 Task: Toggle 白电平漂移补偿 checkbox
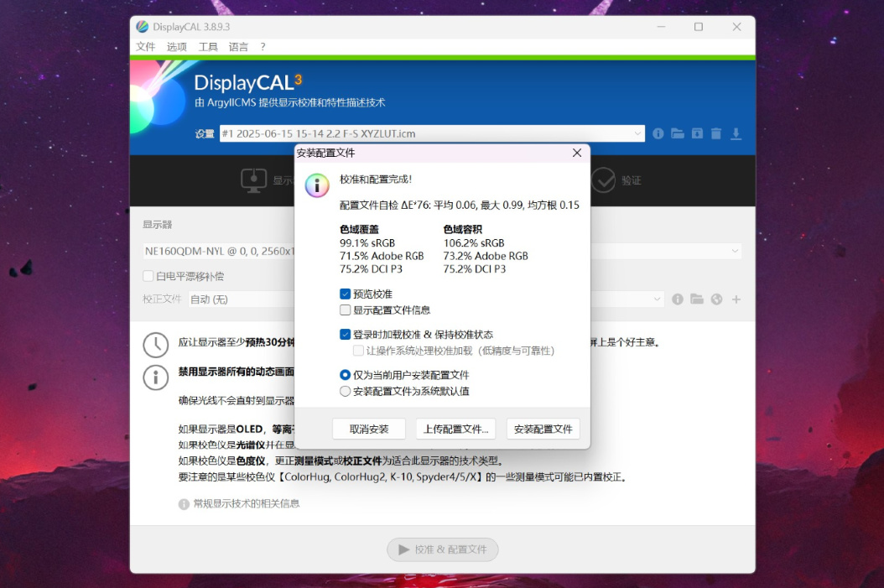pyautogui.click(x=148, y=276)
